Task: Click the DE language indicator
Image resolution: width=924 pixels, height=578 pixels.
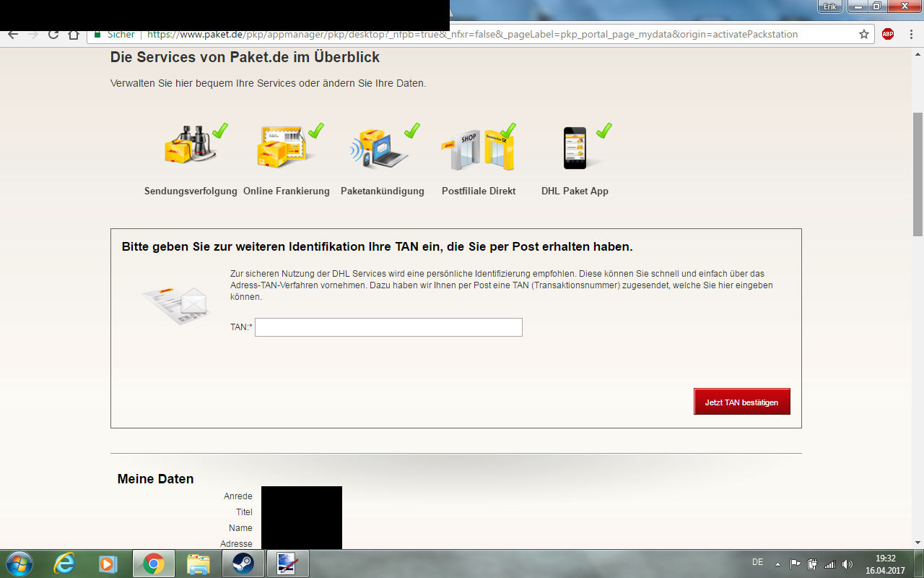Action: [x=757, y=562]
